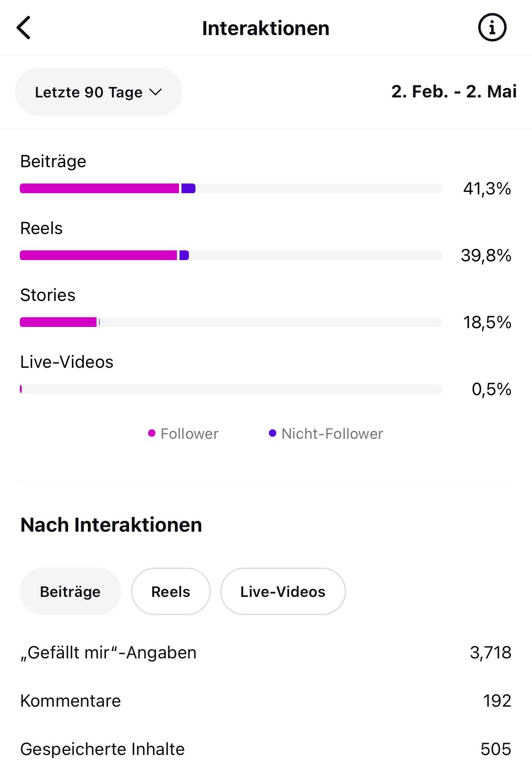Click the Beiträge progress bar
Viewport: 532px width, 781px height.
pos(231,189)
